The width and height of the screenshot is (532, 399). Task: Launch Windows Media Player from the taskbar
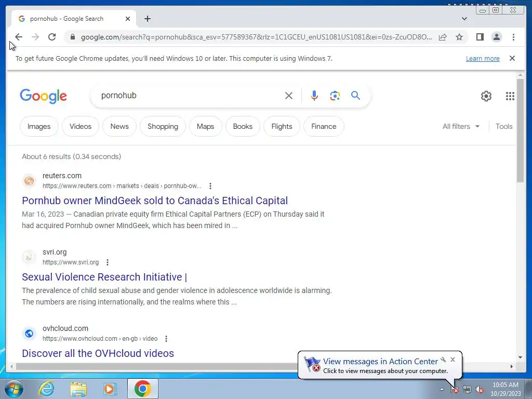(110, 389)
